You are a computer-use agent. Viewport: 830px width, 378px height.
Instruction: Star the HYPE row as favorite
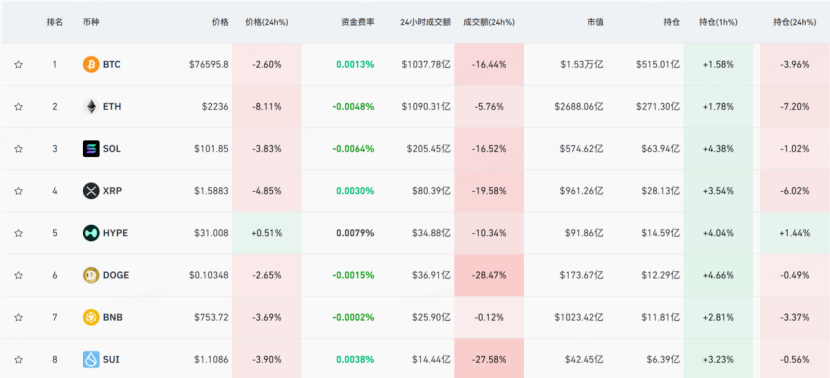19,233
